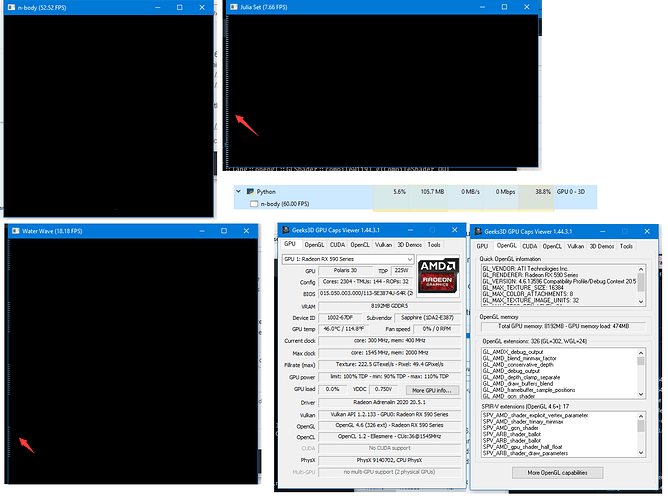Image resolution: width=668 pixels, height=500 pixels.
Task: Click the 105.7 MB memory cell for Python
Action: click(x=428, y=192)
